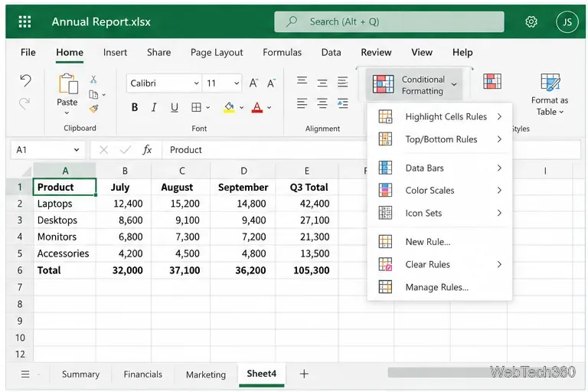
Task: Toggle Underline formatting
Action: coord(175,108)
